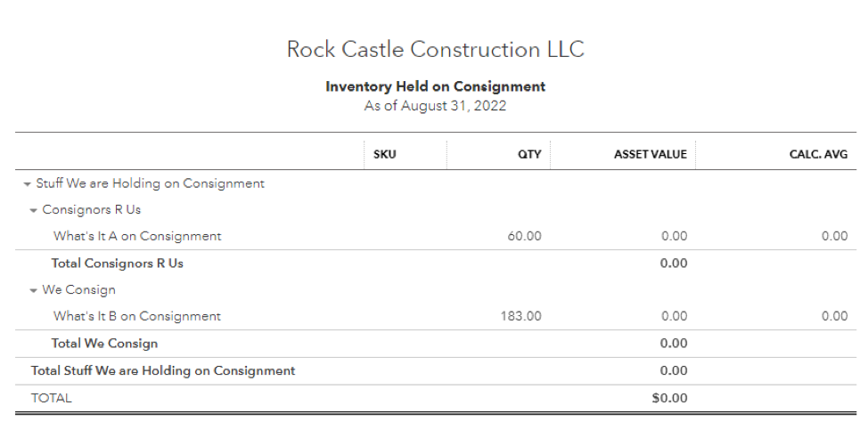Image resolution: width=868 pixels, height=430 pixels.
Task: Click What's It A calc. avg value
Action: [x=834, y=237]
